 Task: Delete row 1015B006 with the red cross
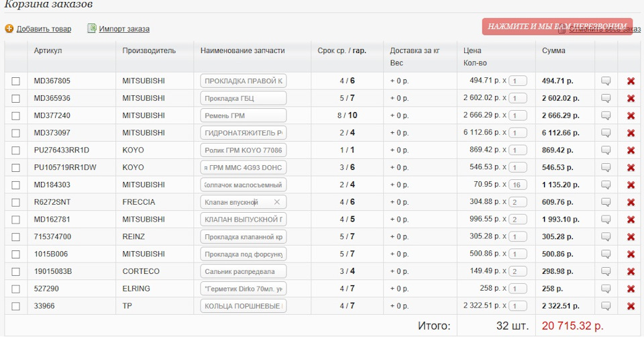tap(631, 254)
